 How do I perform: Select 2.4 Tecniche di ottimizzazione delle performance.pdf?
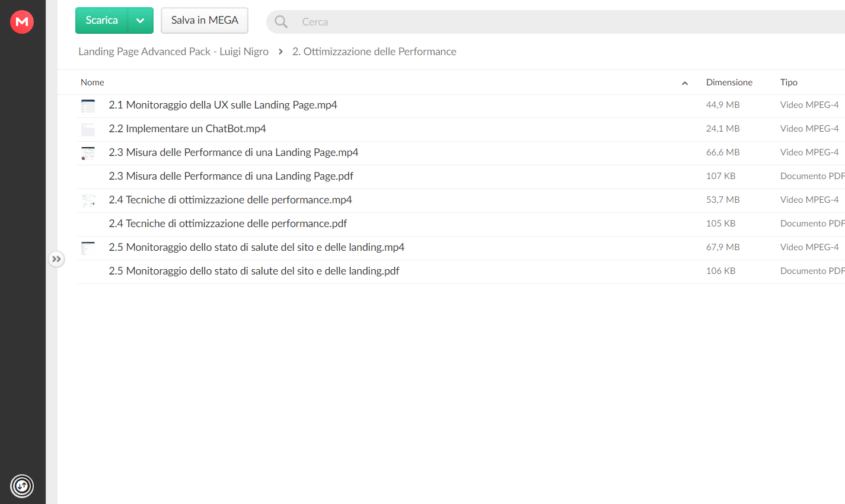pos(228,224)
